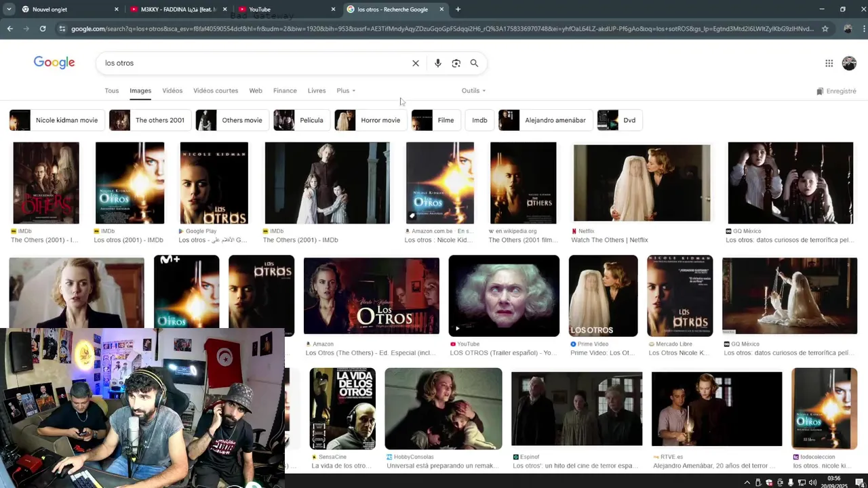This screenshot has width=868, height=488.
Task: Open the Finance tab
Action: pos(285,91)
